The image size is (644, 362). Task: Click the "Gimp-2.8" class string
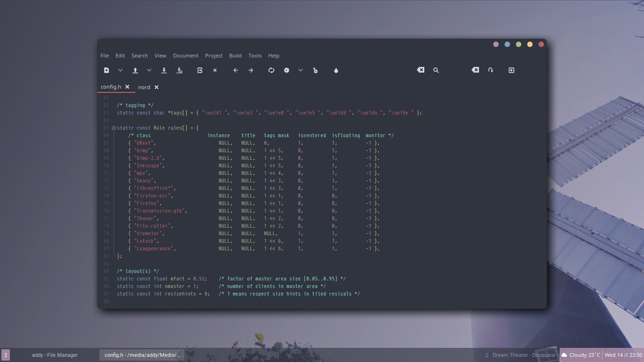(149, 158)
